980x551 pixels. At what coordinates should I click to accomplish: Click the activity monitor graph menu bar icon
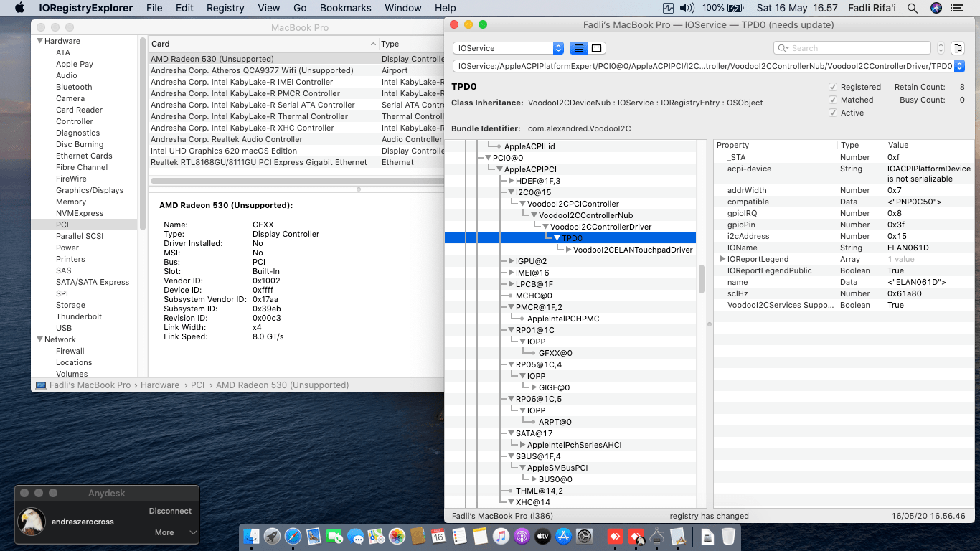[x=669, y=8]
